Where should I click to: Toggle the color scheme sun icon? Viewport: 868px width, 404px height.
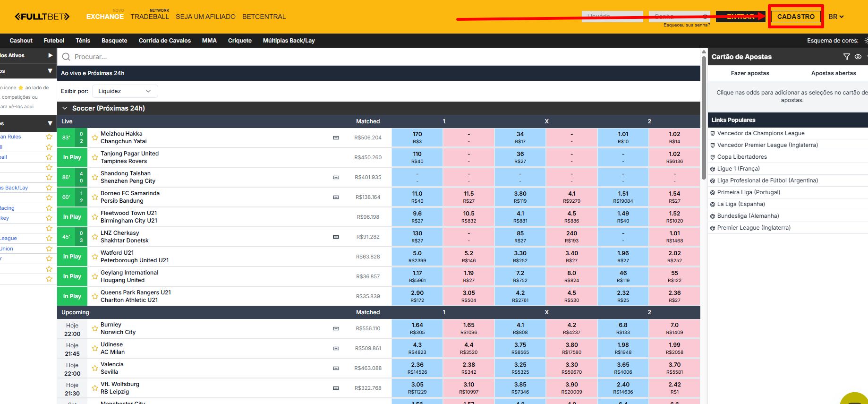865,41
